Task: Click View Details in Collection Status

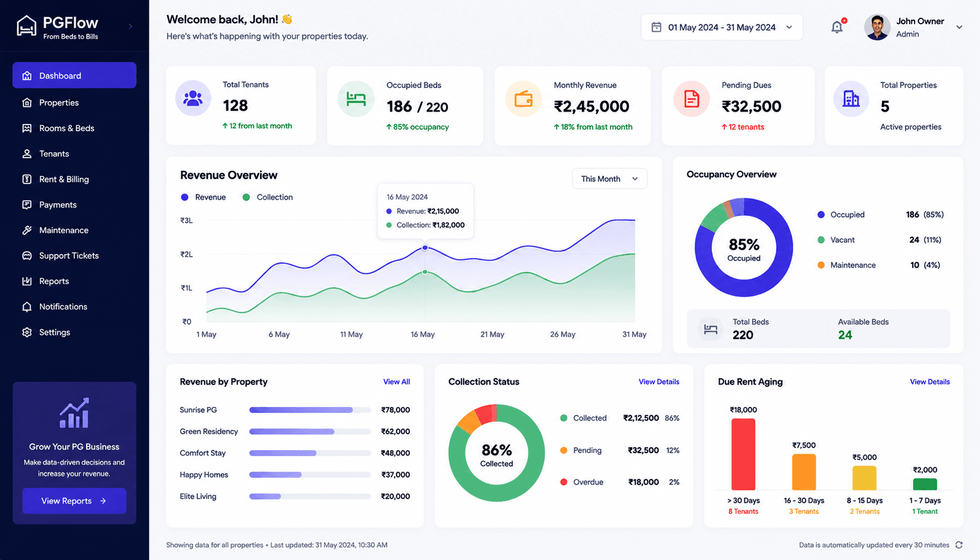Action: point(659,382)
